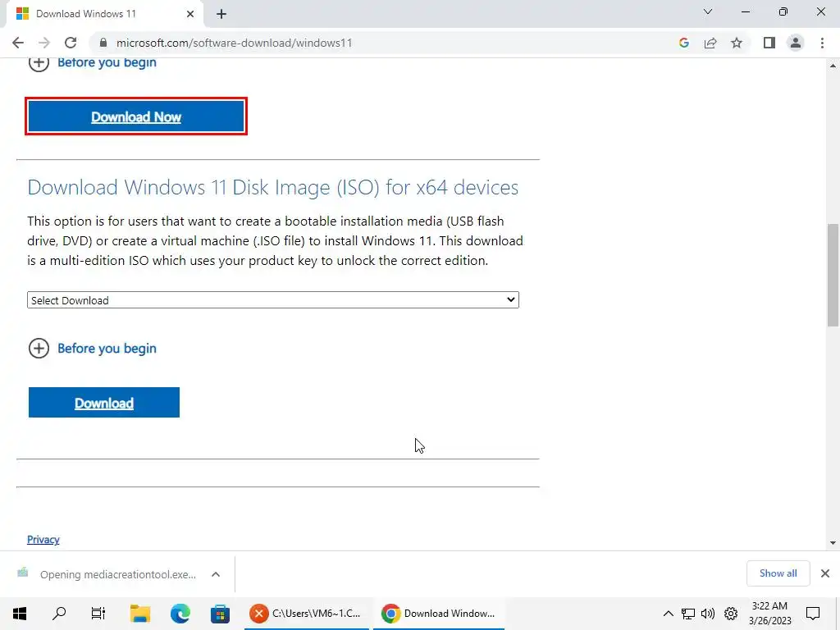The image size is (840, 630).
Task: View site info via the padlock icon
Action: point(103,43)
